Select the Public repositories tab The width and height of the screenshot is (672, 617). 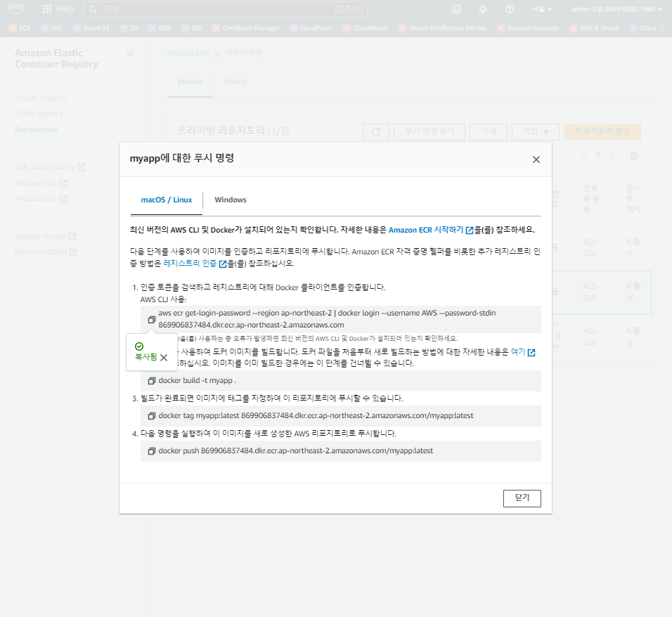tap(235, 82)
